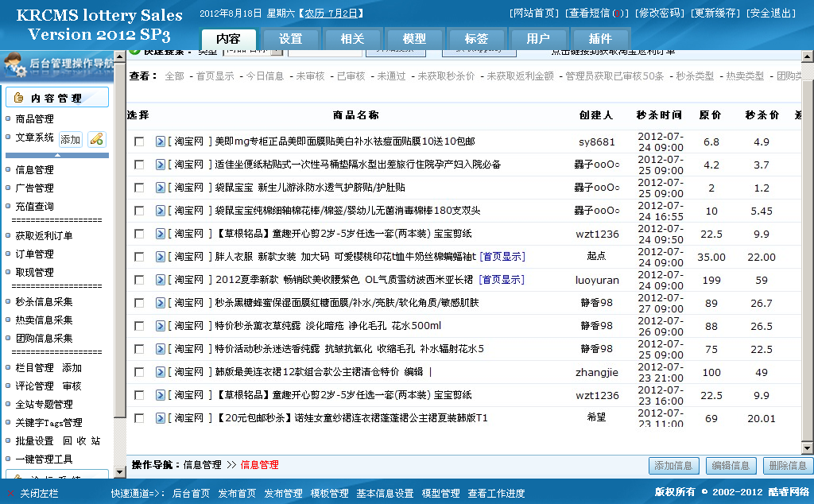Image resolution: width=814 pixels, height=504 pixels.
Task: Click the blue arrow icon on the sy8681 row
Action: 160,142
